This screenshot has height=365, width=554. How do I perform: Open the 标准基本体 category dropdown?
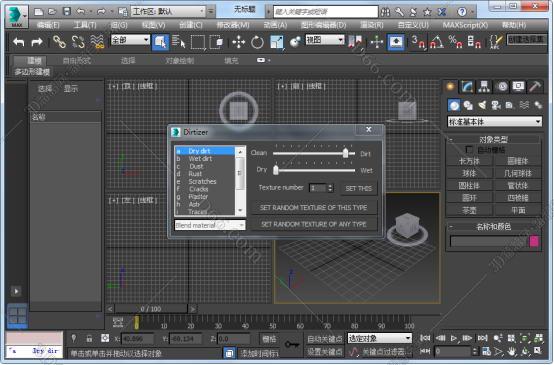click(x=494, y=122)
